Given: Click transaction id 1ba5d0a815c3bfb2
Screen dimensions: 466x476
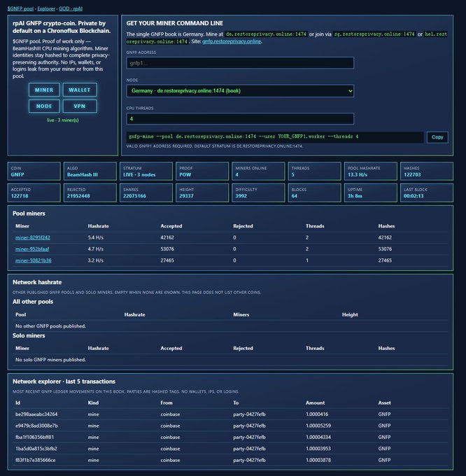Looking at the screenshot, I should click(36, 449).
